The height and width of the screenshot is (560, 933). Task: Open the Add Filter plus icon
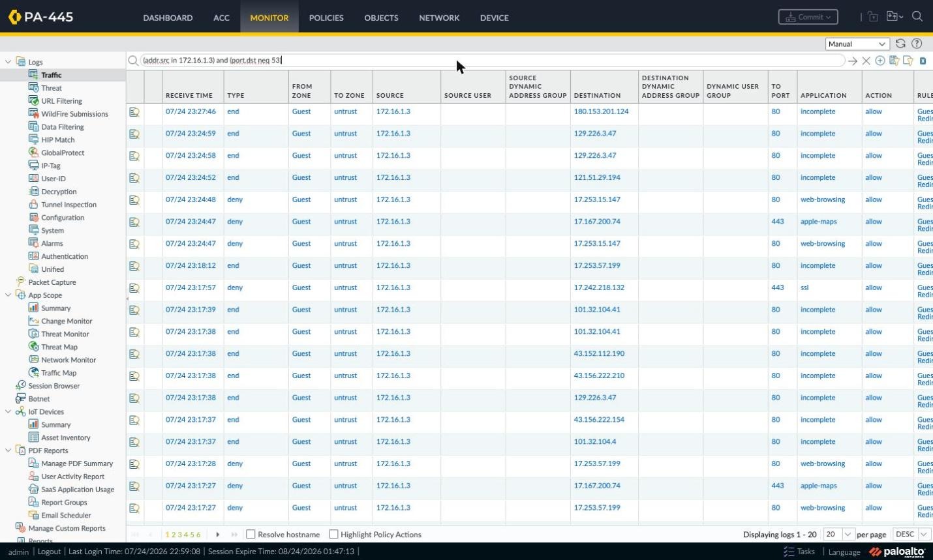point(880,61)
